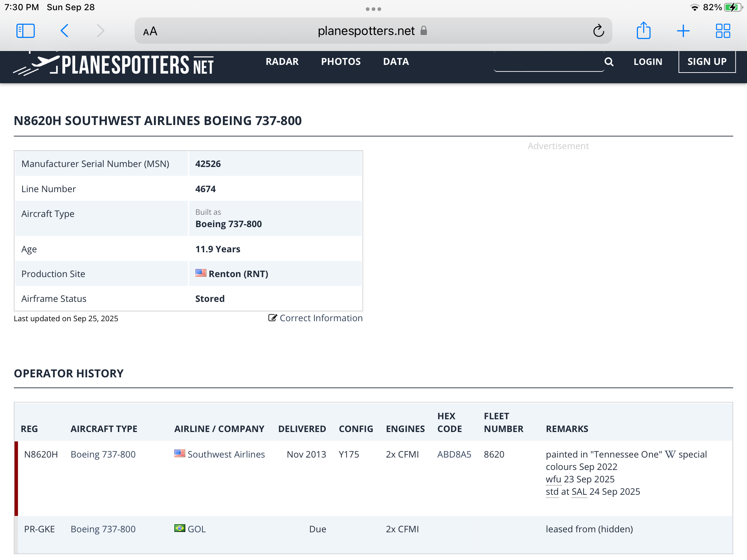The image size is (747, 560).
Task: Click the page title N8620H Southwest Airlines
Action: click(158, 121)
